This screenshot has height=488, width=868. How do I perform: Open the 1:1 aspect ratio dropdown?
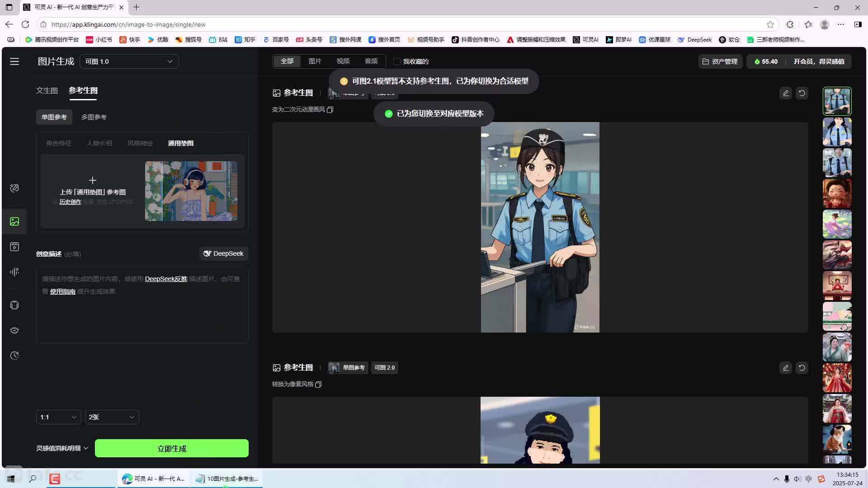click(x=58, y=417)
